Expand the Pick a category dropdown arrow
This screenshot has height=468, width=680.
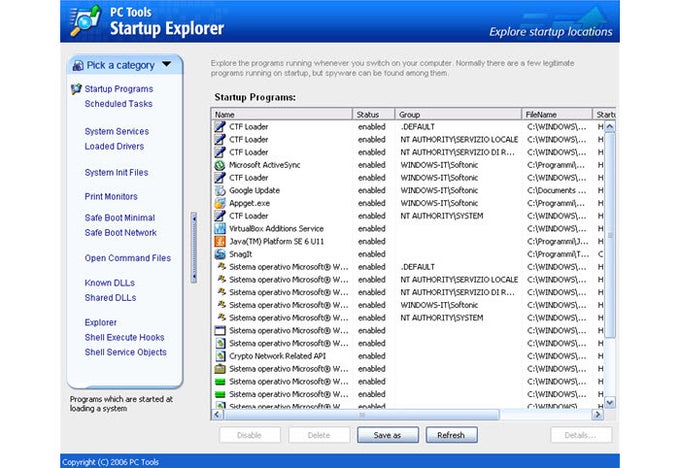pos(167,65)
